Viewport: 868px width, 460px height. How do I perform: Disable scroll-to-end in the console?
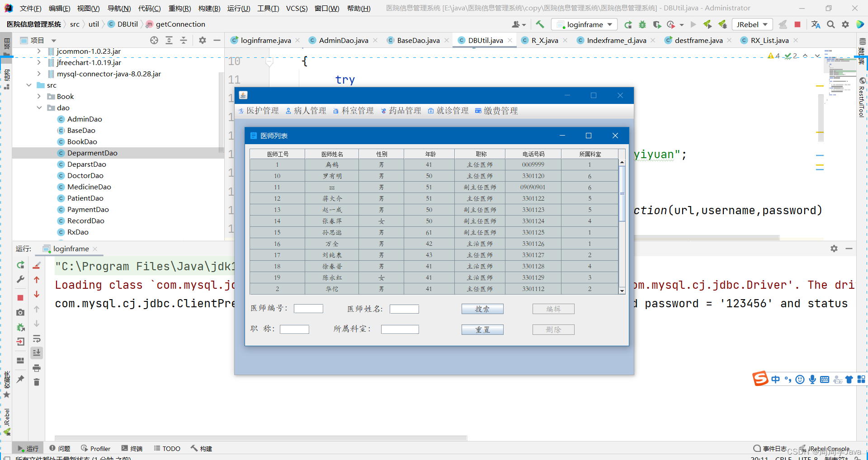click(x=37, y=352)
